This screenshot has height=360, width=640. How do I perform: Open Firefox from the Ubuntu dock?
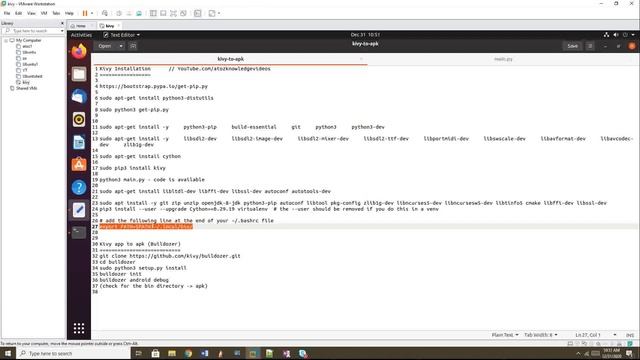tap(79, 51)
